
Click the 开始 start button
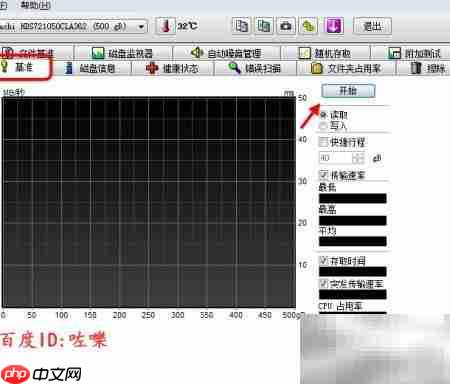tap(348, 91)
